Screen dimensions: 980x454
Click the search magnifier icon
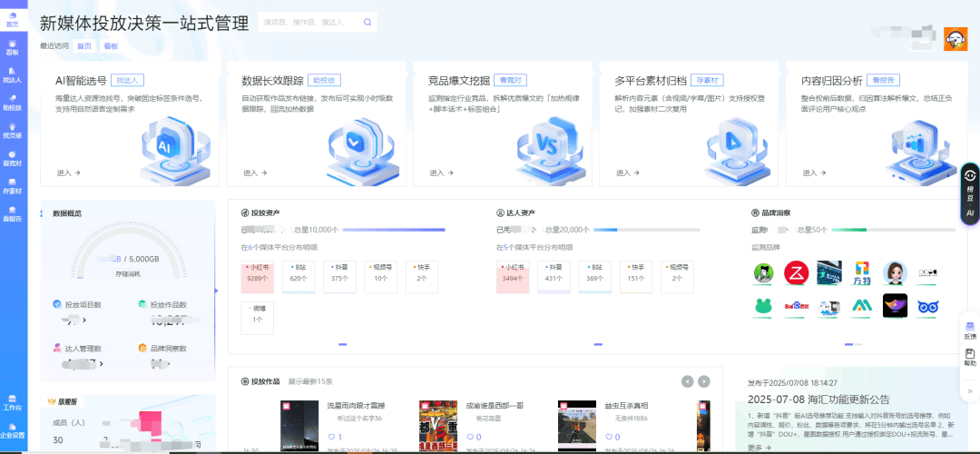tap(367, 22)
